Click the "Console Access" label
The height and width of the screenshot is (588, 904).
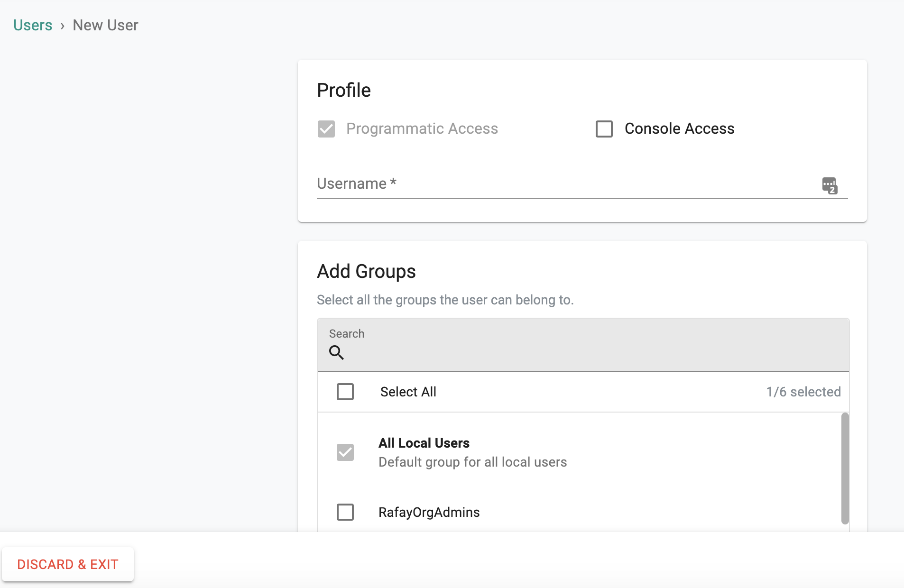680,129
